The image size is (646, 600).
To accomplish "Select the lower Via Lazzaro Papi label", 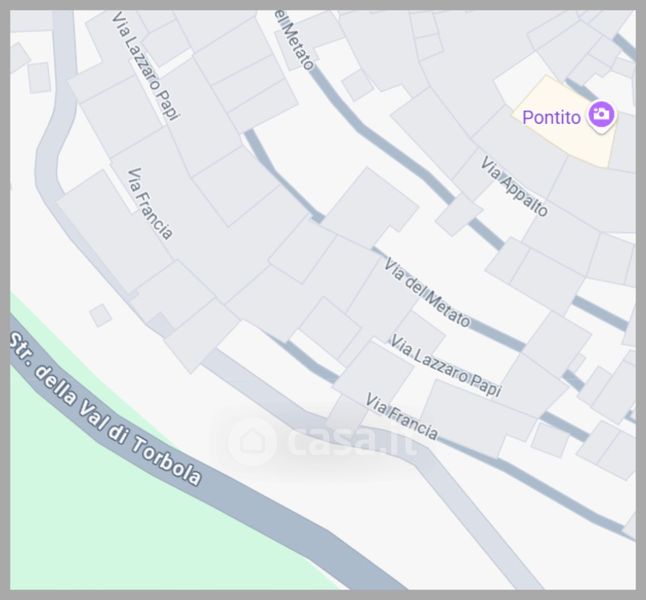I will pos(445,366).
